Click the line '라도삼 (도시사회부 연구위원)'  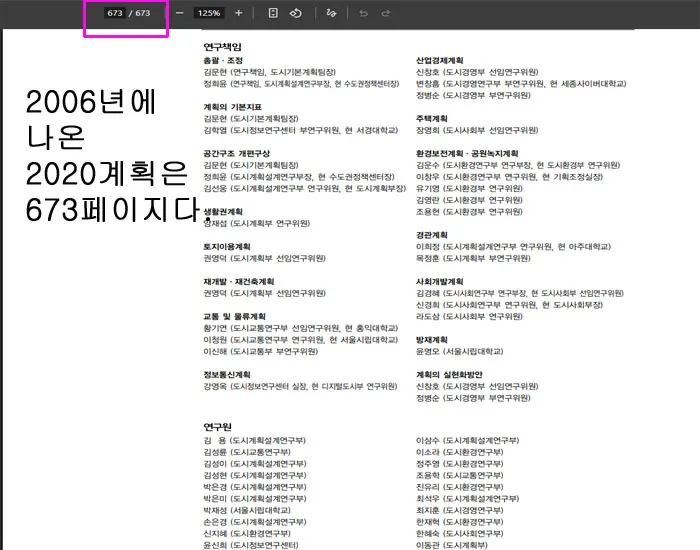click(x=469, y=316)
